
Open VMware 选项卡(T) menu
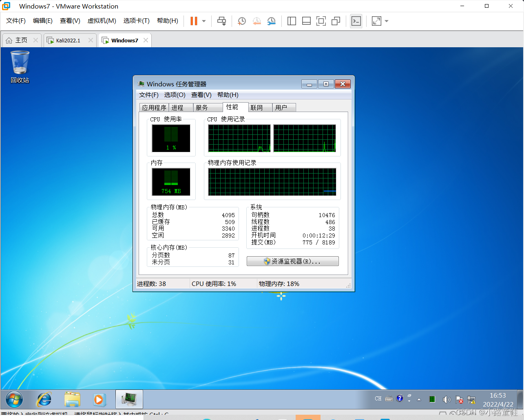click(137, 21)
